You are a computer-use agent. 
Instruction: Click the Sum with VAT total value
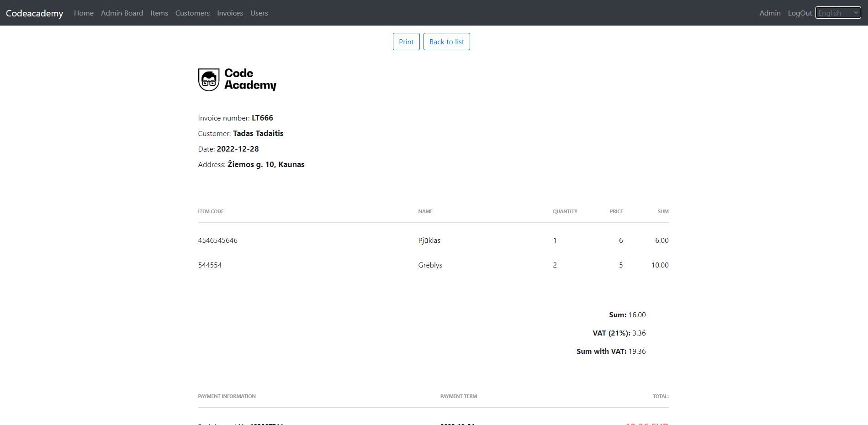pos(637,351)
